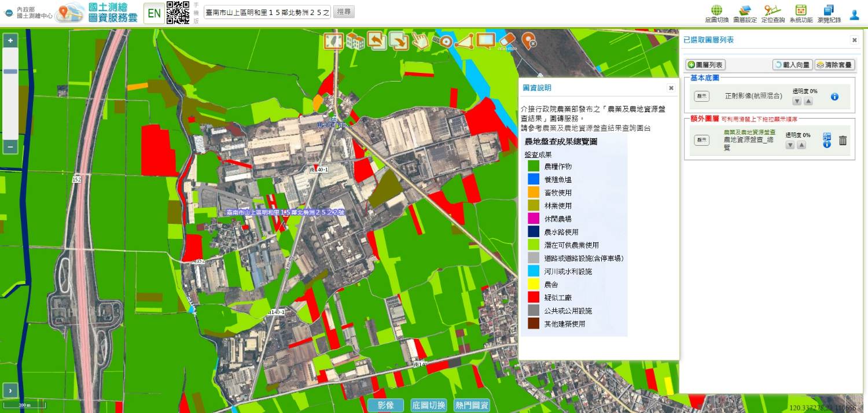Switch language with the EN button
This screenshot has height=413, width=868.
tap(154, 13)
